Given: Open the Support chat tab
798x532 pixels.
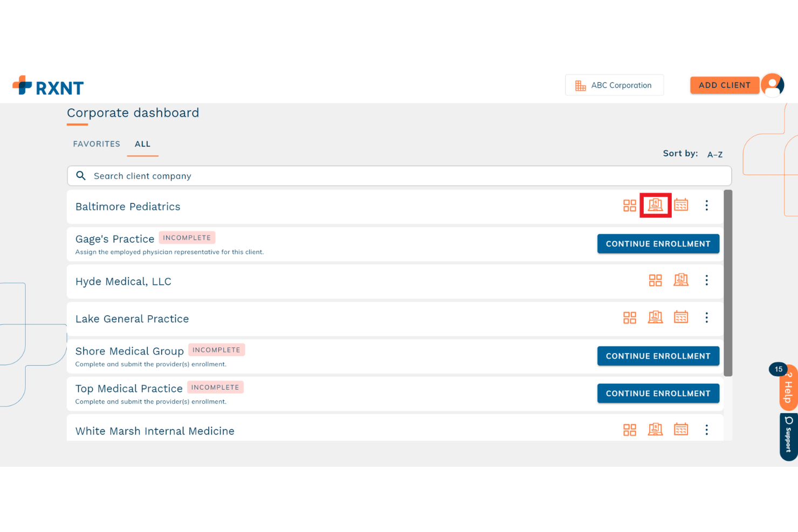Looking at the screenshot, I should [x=788, y=437].
